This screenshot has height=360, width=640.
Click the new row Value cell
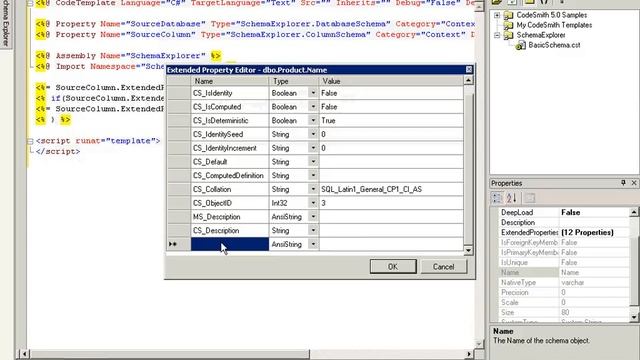coord(391,244)
